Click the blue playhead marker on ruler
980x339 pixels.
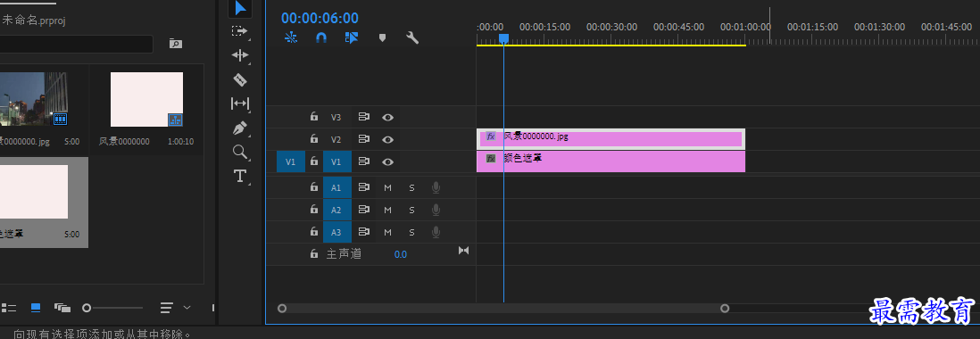(x=503, y=38)
